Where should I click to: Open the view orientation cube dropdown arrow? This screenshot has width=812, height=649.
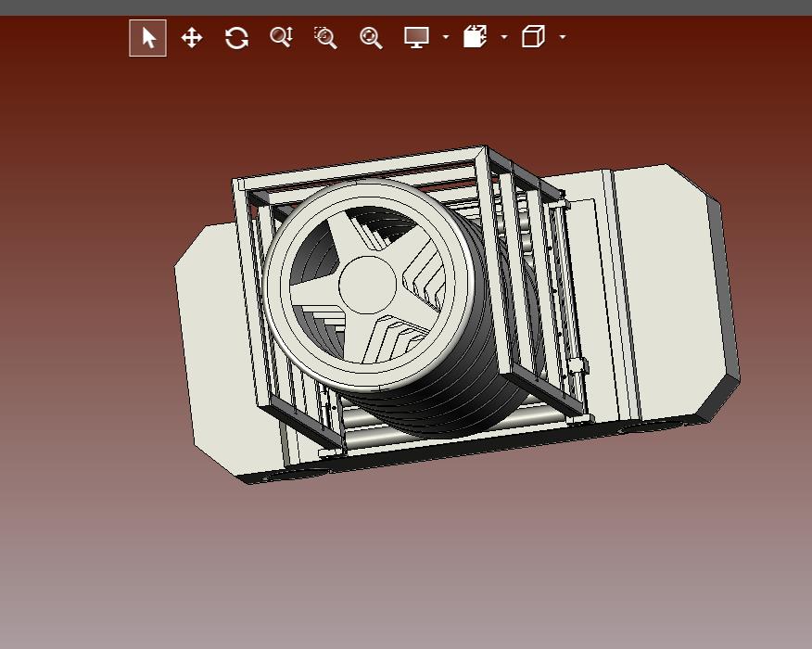pos(563,37)
